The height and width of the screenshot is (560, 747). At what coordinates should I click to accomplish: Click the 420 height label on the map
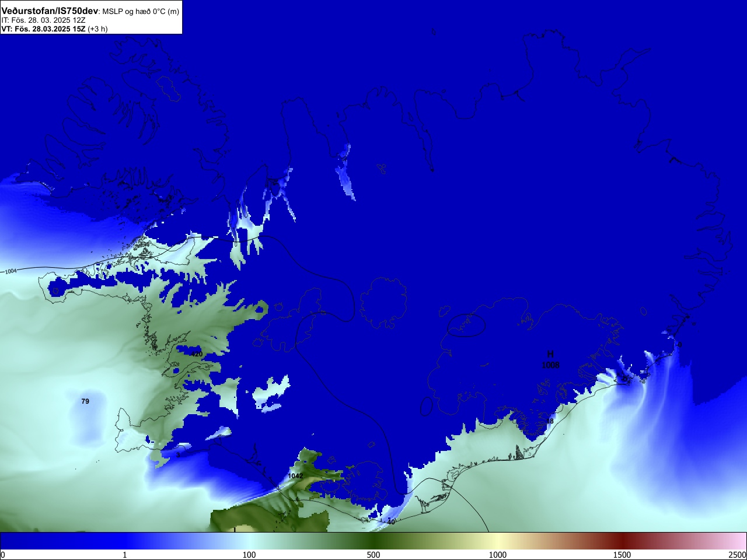[x=197, y=354]
